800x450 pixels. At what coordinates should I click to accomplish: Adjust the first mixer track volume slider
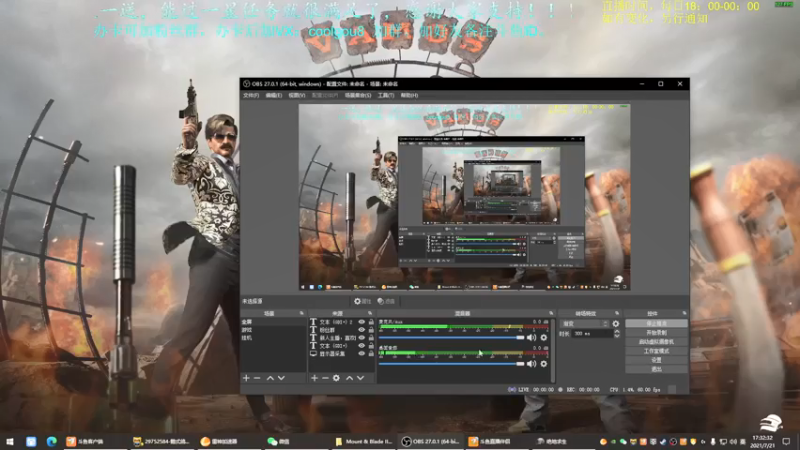(x=452, y=338)
